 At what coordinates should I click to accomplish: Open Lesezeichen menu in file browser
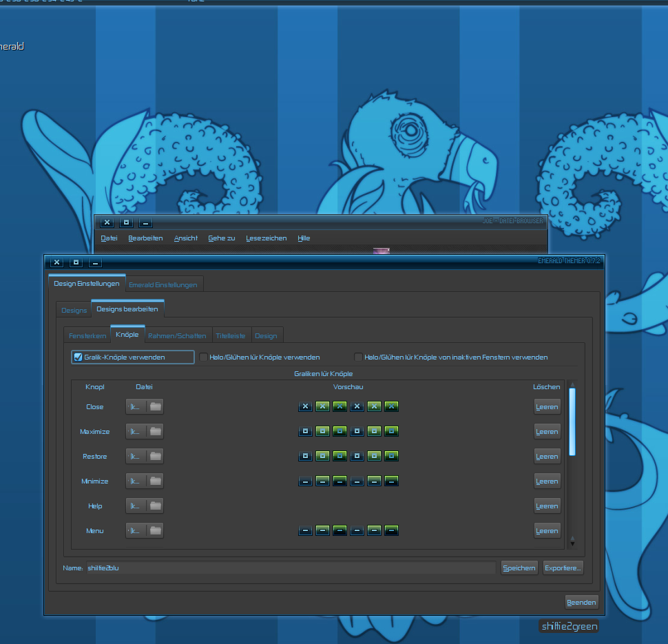pyautogui.click(x=267, y=238)
